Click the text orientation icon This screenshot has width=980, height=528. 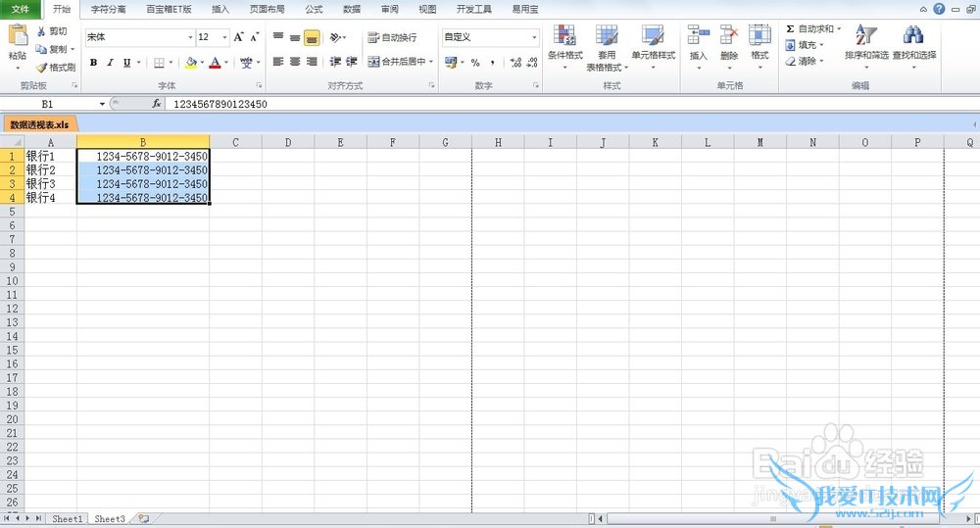coord(336,37)
